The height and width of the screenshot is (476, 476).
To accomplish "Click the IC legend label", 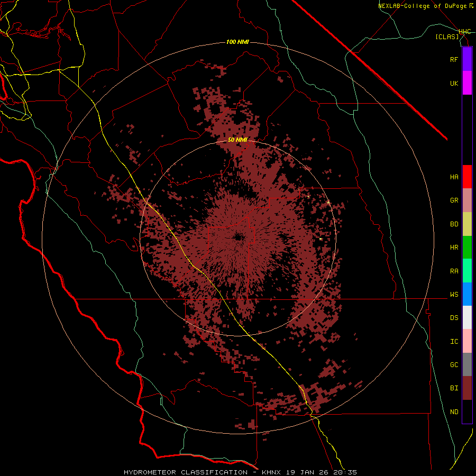I will pyautogui.click(x=454, y=342).
